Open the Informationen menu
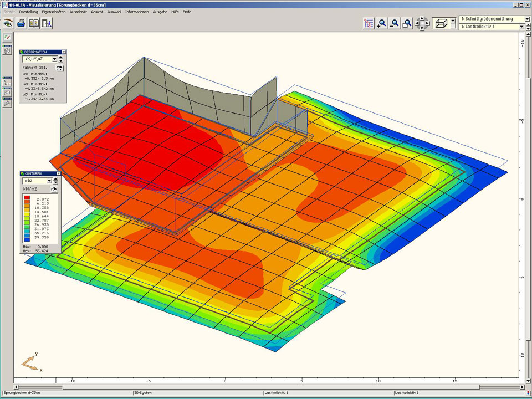The image size is (532, 399). [136, 12]
